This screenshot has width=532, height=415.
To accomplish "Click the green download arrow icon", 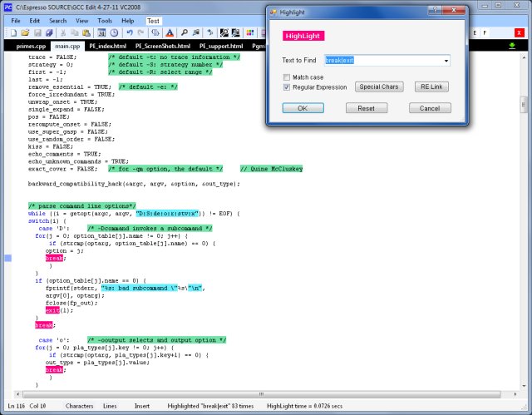I will click(510, 45).
